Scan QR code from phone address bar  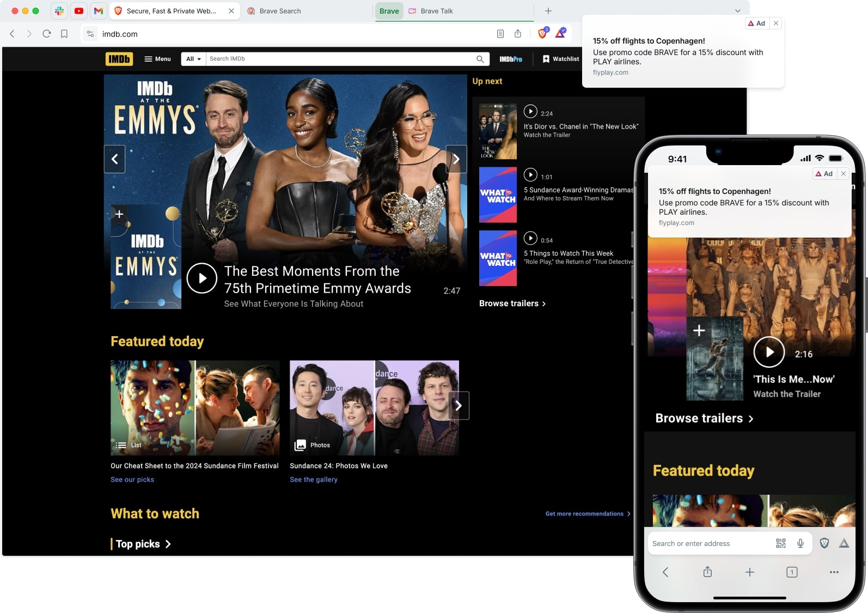point(781,543)
